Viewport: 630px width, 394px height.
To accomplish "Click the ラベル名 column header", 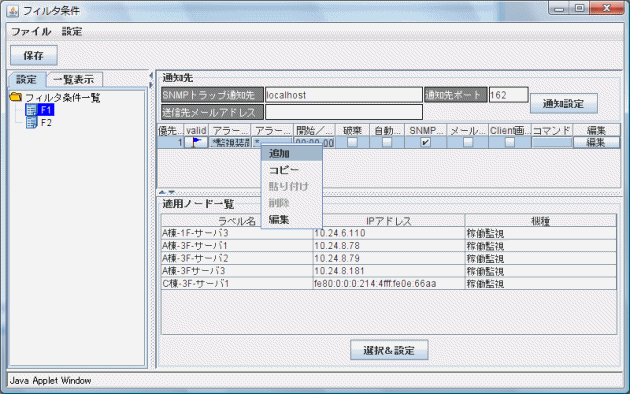I will 237,221.
